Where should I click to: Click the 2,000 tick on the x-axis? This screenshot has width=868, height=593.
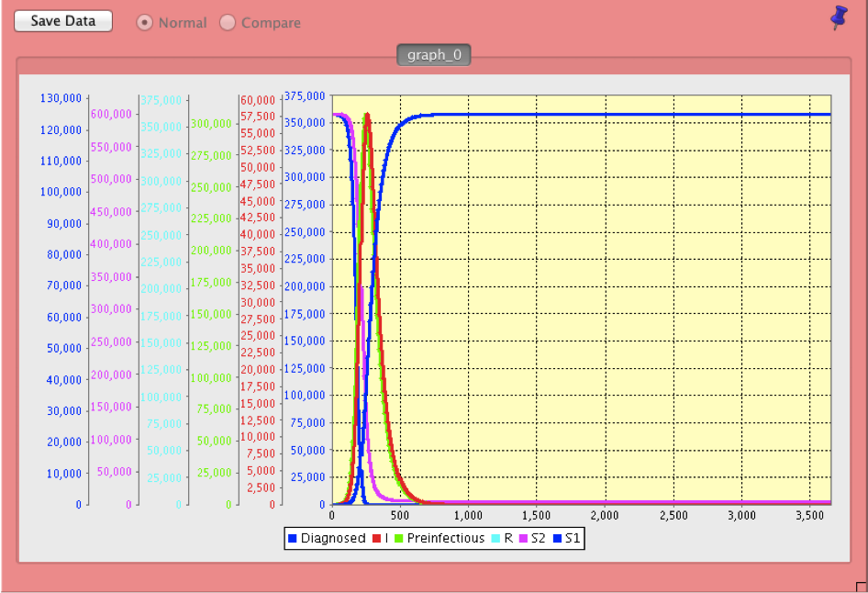(604, 516)
